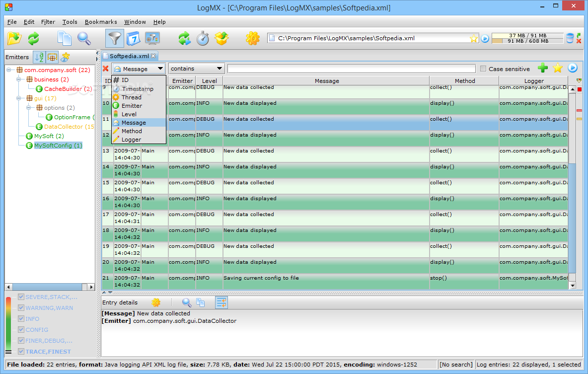The image size is (588, 374).
Task: Open the Tools menu
Action: (x=70, y=22)
